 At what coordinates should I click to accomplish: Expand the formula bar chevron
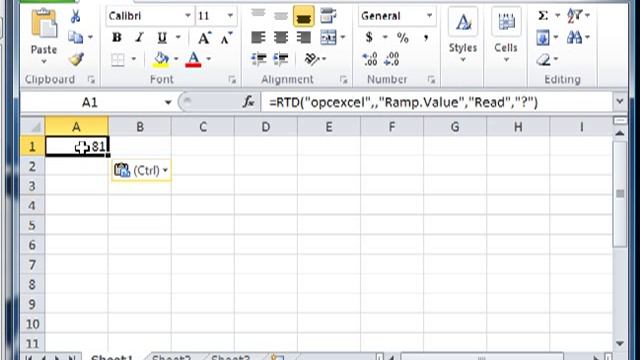(620, 102)
